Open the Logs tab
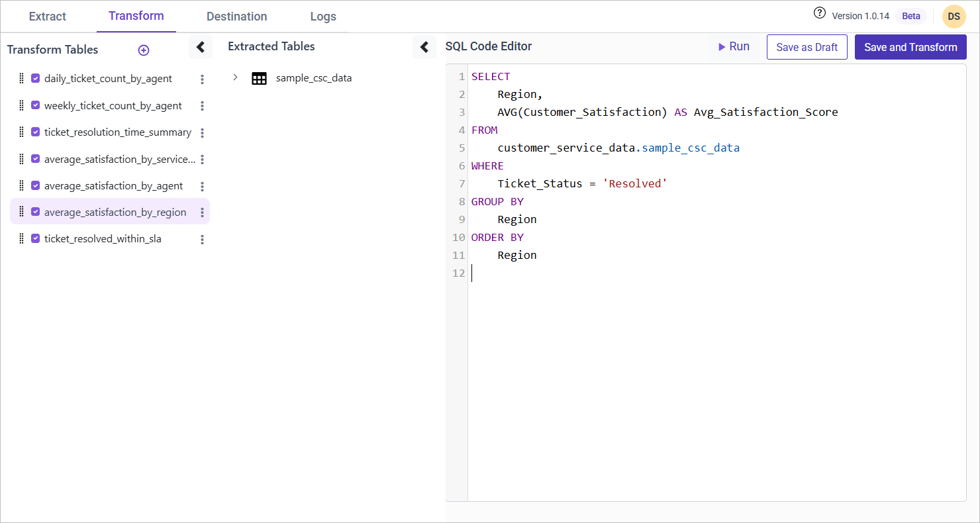Viewport: 980px width, 523px height. tap(323, 17)
